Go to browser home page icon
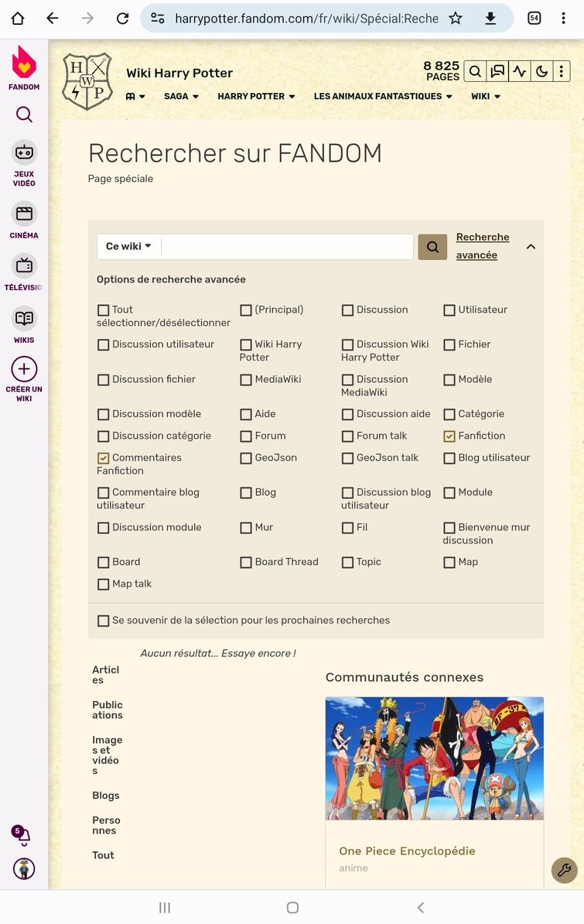584x924 pixels. point(18,19)
